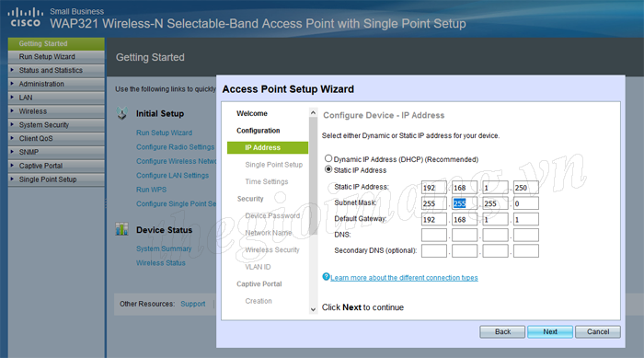Click the first DNS octet field
Viewport: 644px width, 358px height.
click(433, 235)
